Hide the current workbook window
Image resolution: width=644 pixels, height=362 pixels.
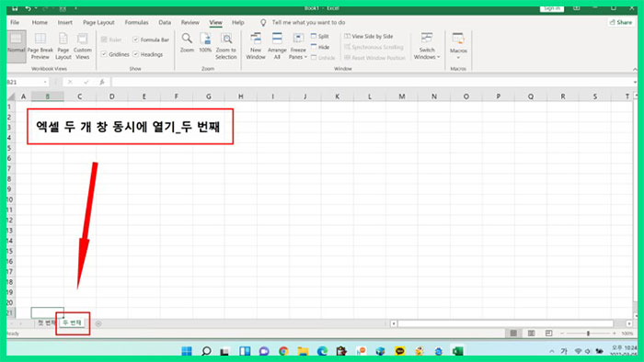pyautogui.click(x=320, y=47)
